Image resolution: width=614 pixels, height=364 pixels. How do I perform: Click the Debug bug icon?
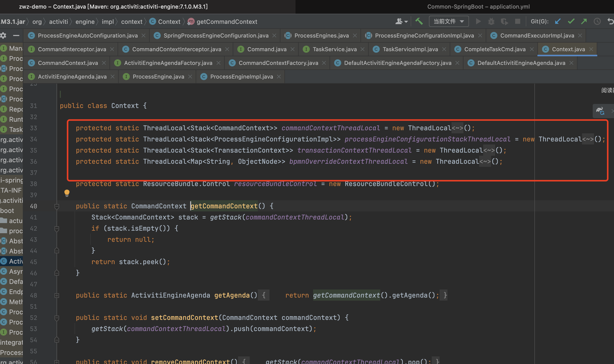pyautogui.click(x=491, y=21)
